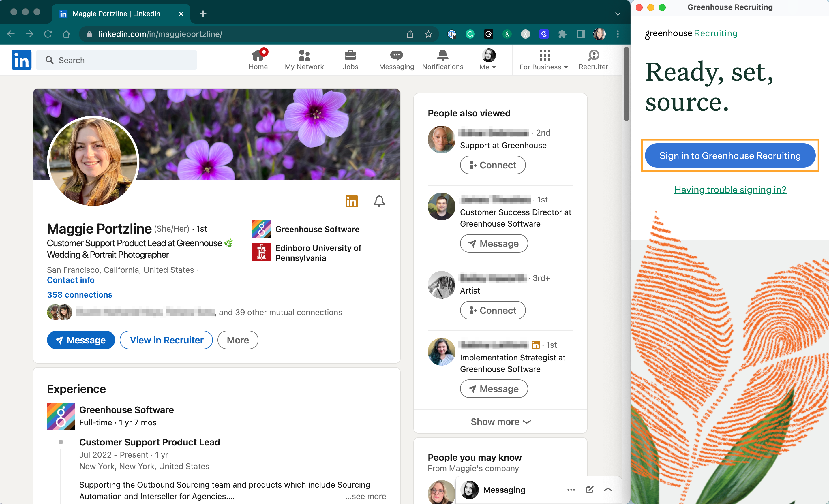Select the Maggie Portzline LinkedIn tab
This screenshot has height=504, width=829.
click(x=117, y=14)
